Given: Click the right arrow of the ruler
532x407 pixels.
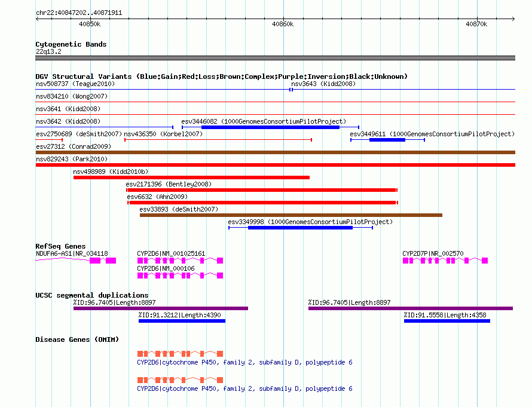Looking at the screenshot, I should 513,19.
